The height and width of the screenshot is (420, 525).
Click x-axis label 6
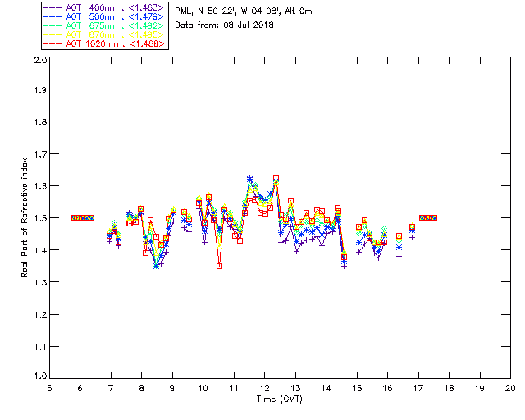(x=80, y=388)
